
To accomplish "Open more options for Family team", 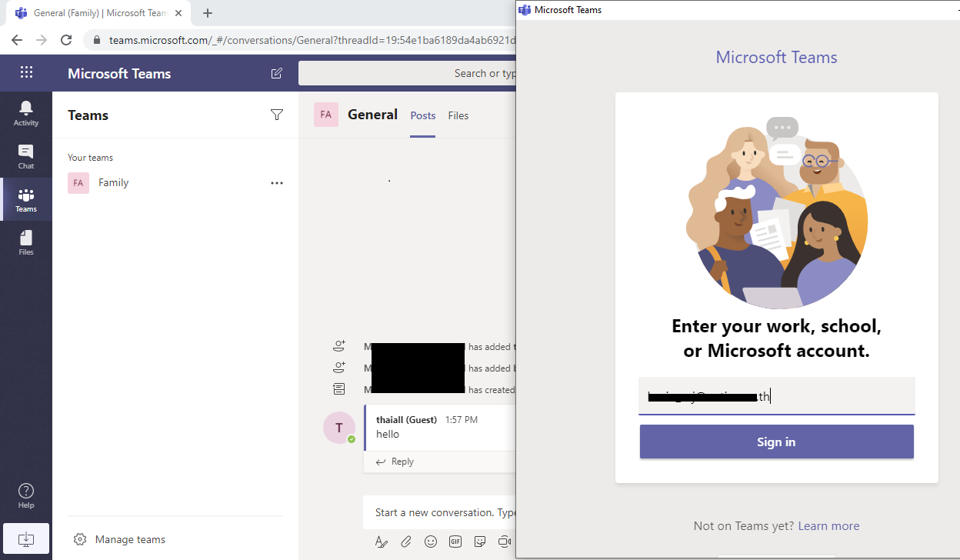I will [277, 183].
